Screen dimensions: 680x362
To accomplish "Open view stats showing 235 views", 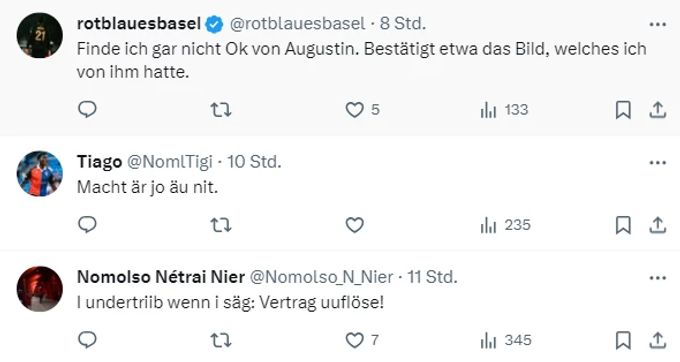I will click(505, 225).
